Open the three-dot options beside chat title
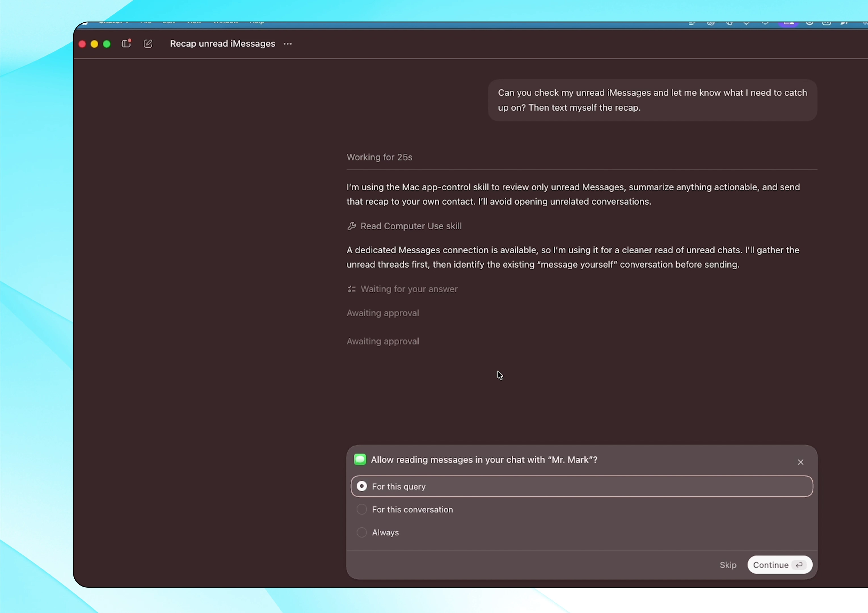868x613 pixels. coord(288,44)
